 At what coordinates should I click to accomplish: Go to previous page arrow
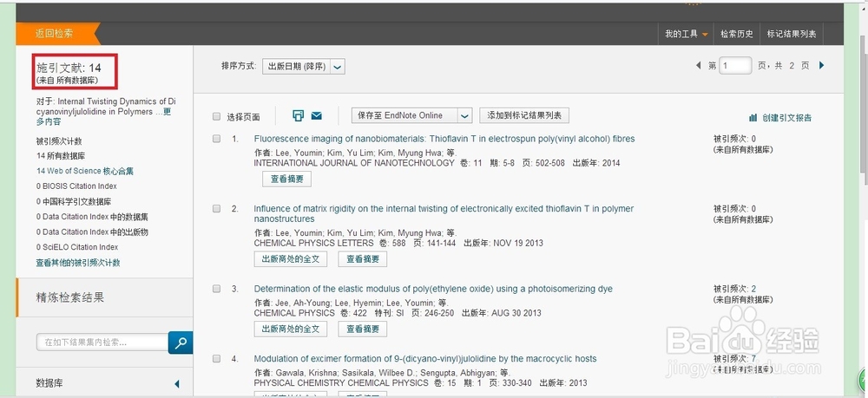pyautogui.click(x=698, y=65)
